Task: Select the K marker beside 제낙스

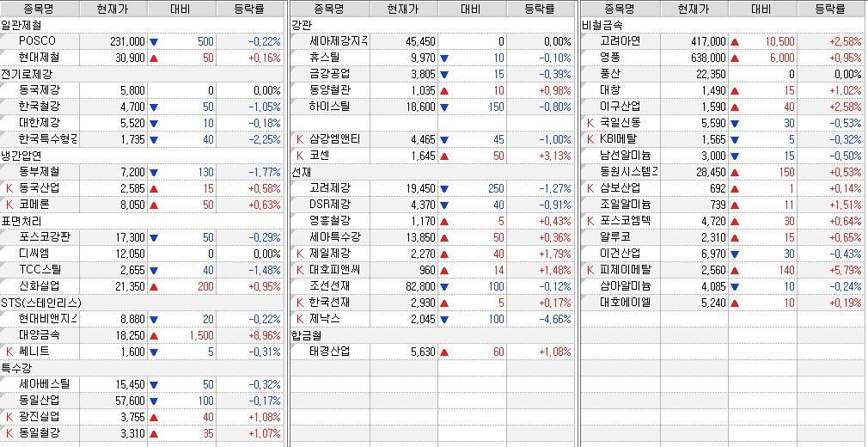Action: click(300, 319)
